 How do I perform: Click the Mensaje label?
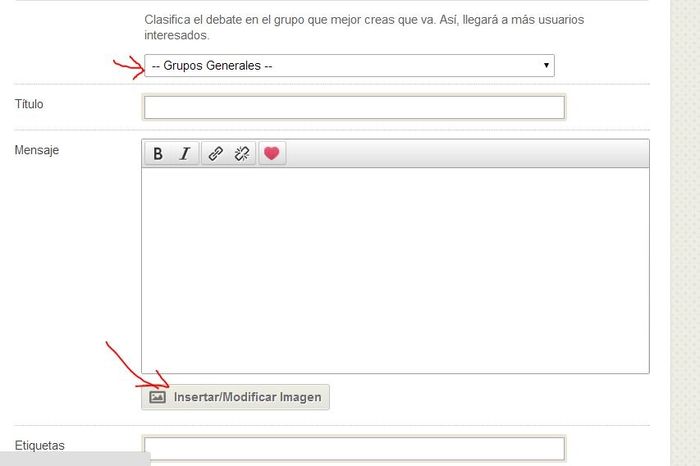pos(37,150)
